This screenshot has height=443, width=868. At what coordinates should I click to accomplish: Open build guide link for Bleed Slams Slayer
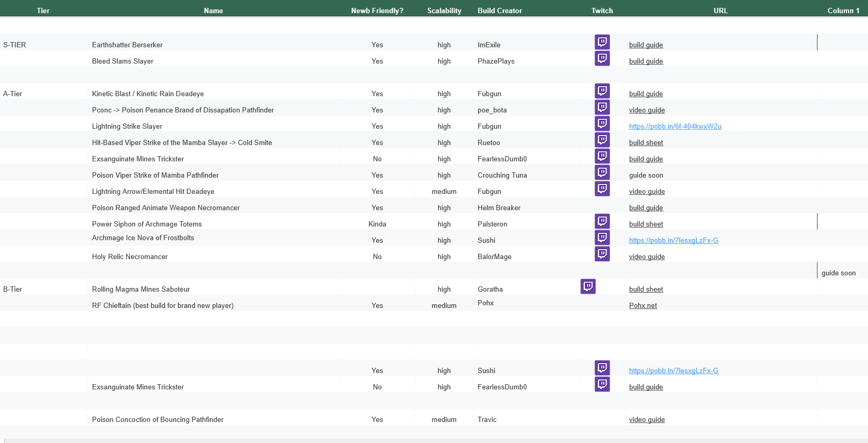[646, 61]
